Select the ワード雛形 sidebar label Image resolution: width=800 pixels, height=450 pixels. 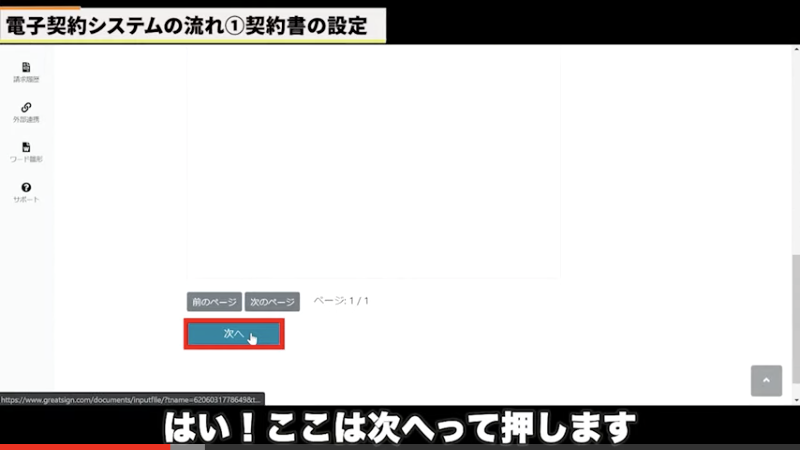click(26, 159)
